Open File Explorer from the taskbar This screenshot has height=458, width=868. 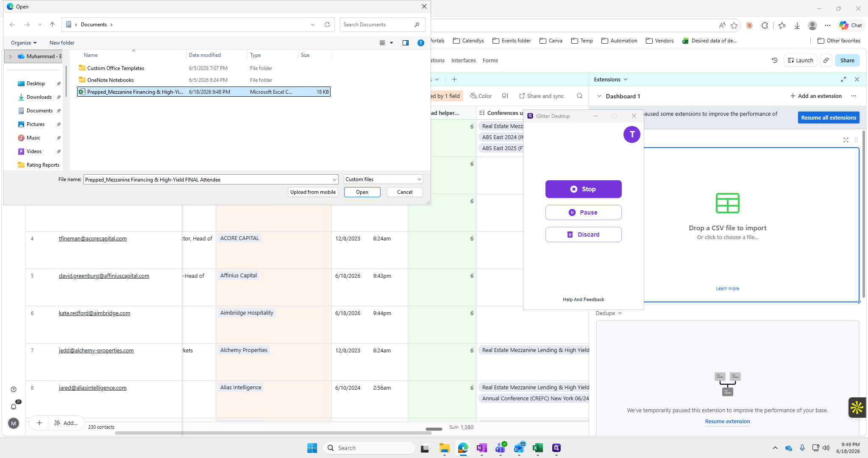pos(444,448)
